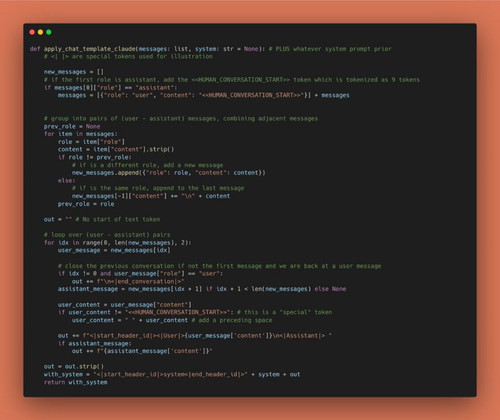Click the line "user_content = user_message["content"]"

(125, 305)
